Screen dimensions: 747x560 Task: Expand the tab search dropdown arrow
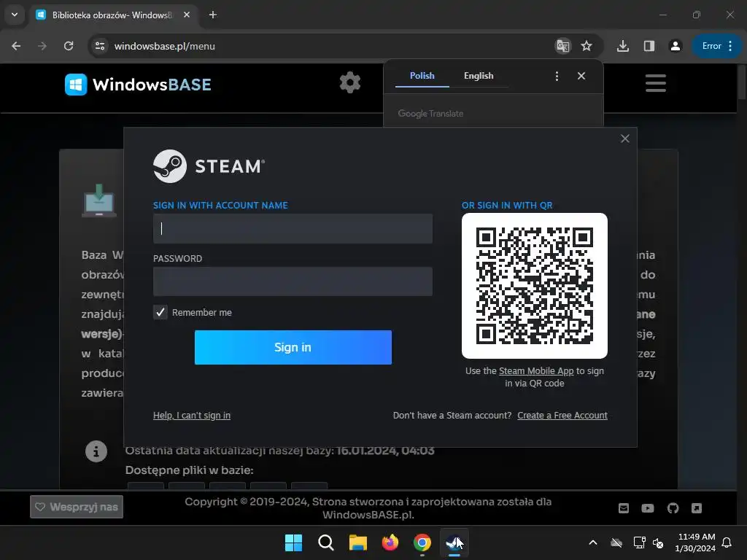[x=15, y=15]
